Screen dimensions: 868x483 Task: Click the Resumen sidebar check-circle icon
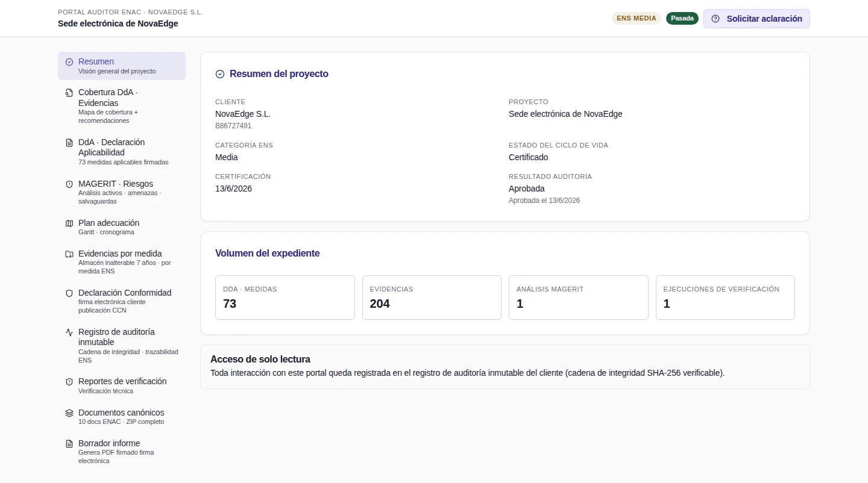(x=69, y=62)
